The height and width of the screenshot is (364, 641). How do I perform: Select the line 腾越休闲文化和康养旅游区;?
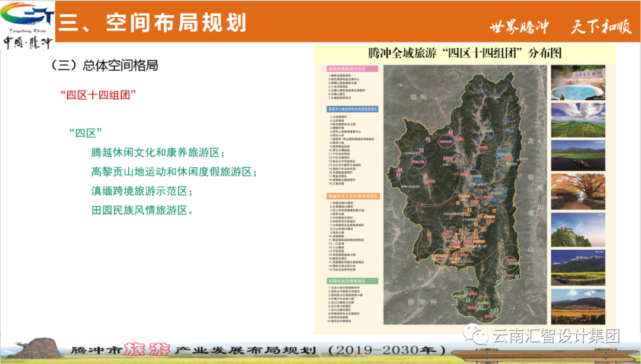(x=158, y=152)
